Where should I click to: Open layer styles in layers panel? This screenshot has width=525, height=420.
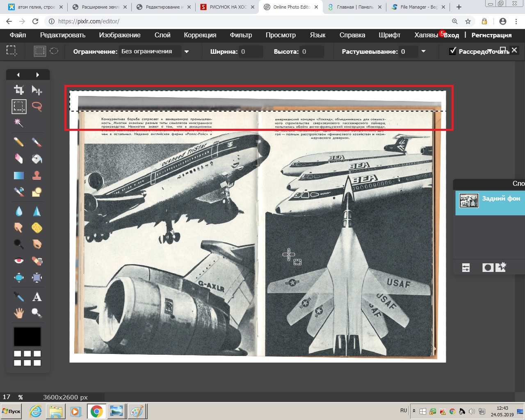[501, 267]
